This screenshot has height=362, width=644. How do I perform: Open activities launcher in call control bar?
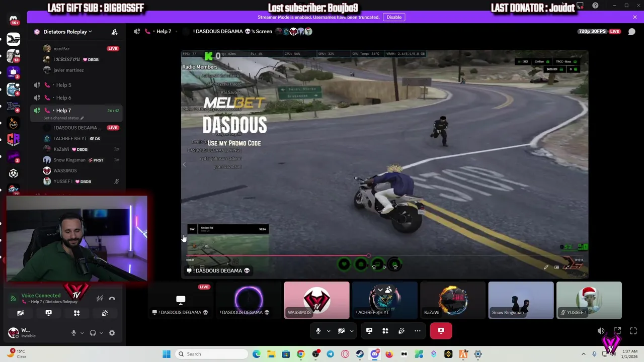(385, 330)
